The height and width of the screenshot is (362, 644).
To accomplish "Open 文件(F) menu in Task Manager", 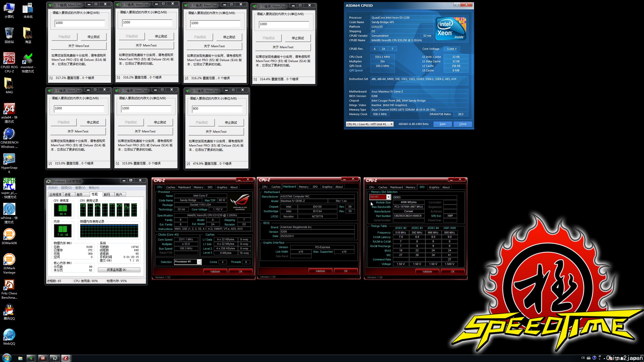I will tap(53, 188).
